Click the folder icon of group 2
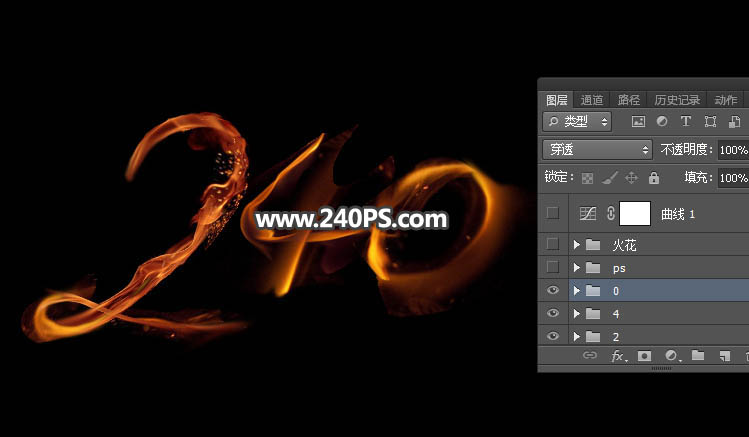749x437 pixels. click(x=593, y=336)
